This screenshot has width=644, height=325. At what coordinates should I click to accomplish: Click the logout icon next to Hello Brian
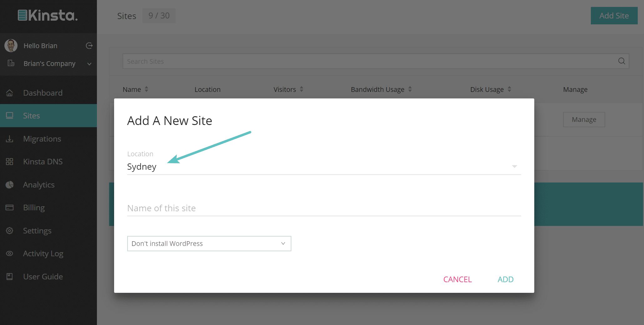[x=89, y=46]
